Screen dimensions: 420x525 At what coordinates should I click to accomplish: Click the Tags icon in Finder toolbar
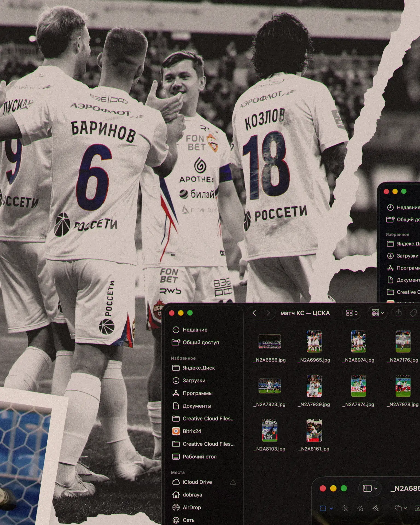coord(413,313)
